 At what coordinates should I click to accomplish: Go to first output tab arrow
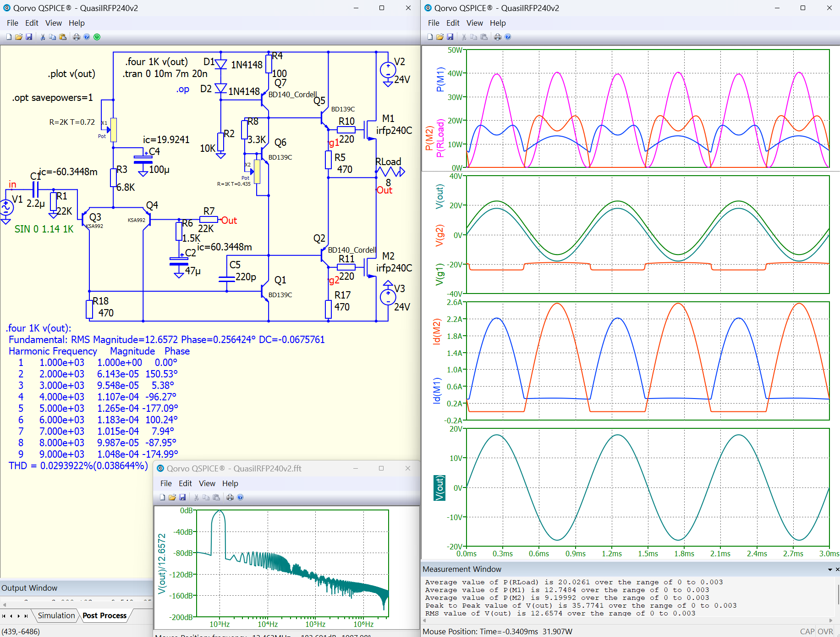point(4,616)
